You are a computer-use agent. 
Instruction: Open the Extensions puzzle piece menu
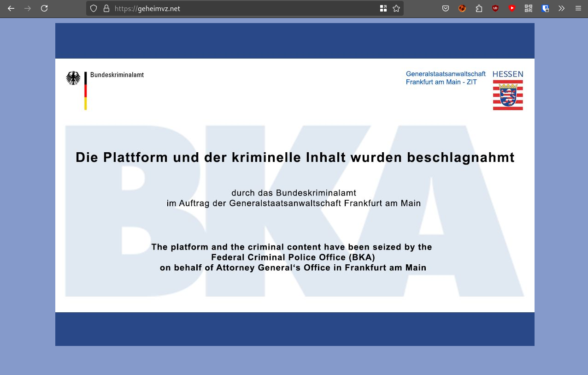pyautogui.click(x=479, y=8)
